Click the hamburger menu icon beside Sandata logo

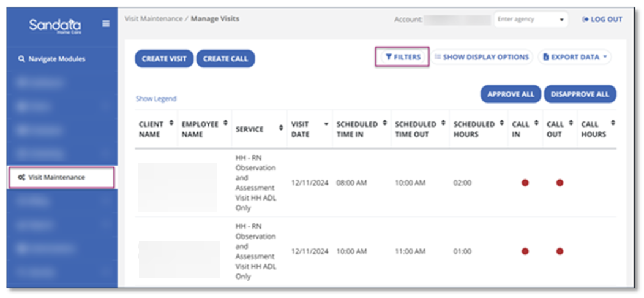106,24
